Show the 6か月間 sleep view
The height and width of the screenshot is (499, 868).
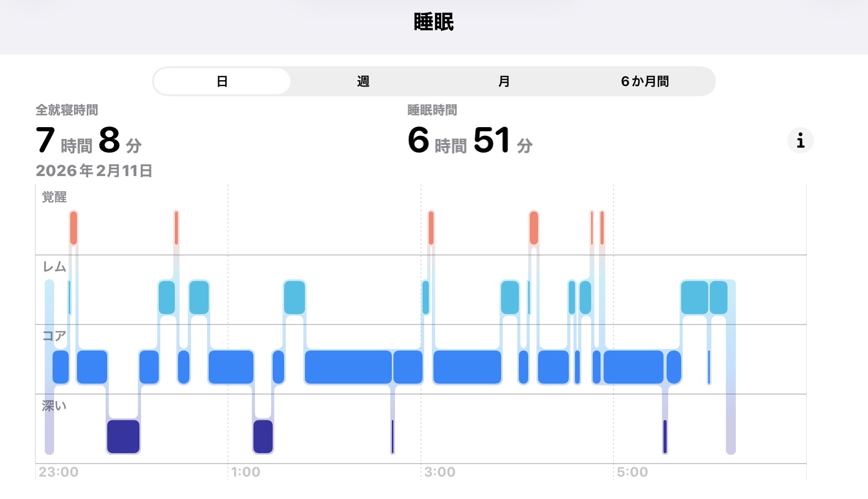tap(645, 82)
